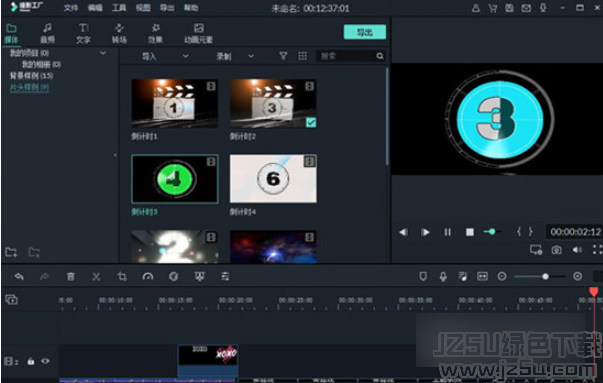Image resolution: width=603 pixels, height=383 pixels.
Task: Pause the preview playback
Action: pyautogui.click(x=447, y=232)
